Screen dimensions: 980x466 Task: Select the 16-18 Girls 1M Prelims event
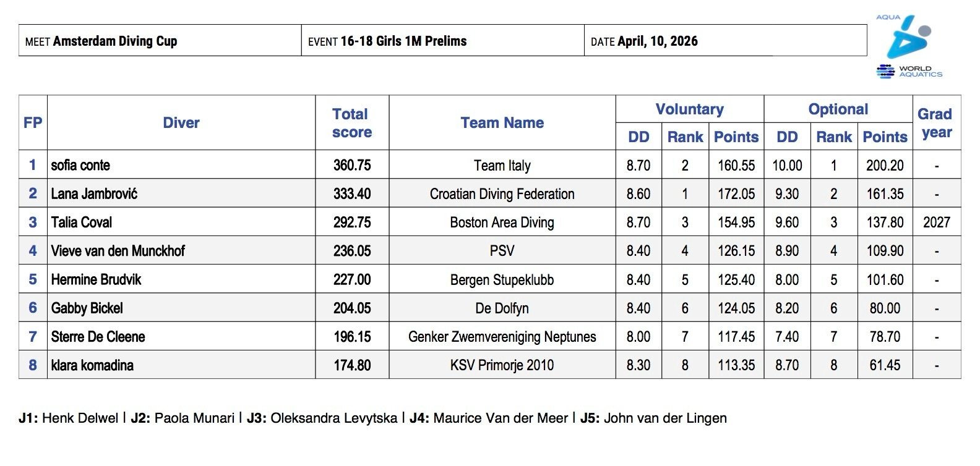coord(403,41)
